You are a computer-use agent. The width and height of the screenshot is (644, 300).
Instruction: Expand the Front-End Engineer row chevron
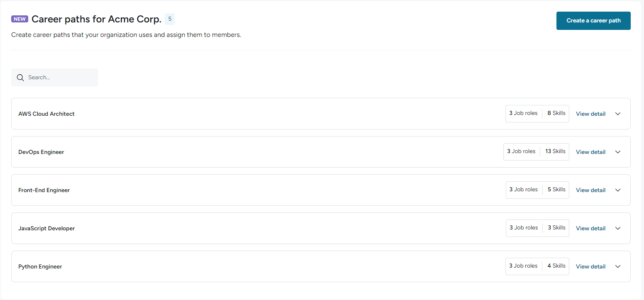click(618, 190)
